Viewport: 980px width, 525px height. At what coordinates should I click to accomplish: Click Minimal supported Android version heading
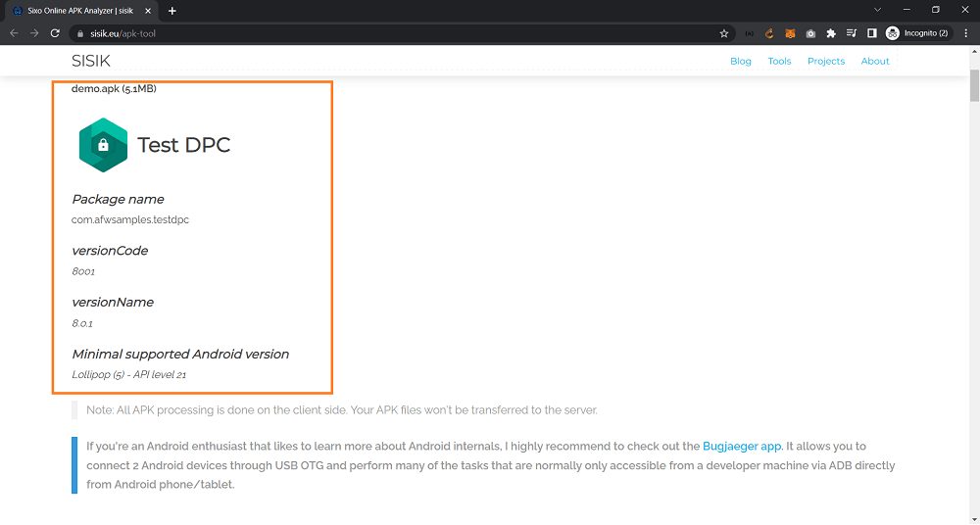coord(180,355)
